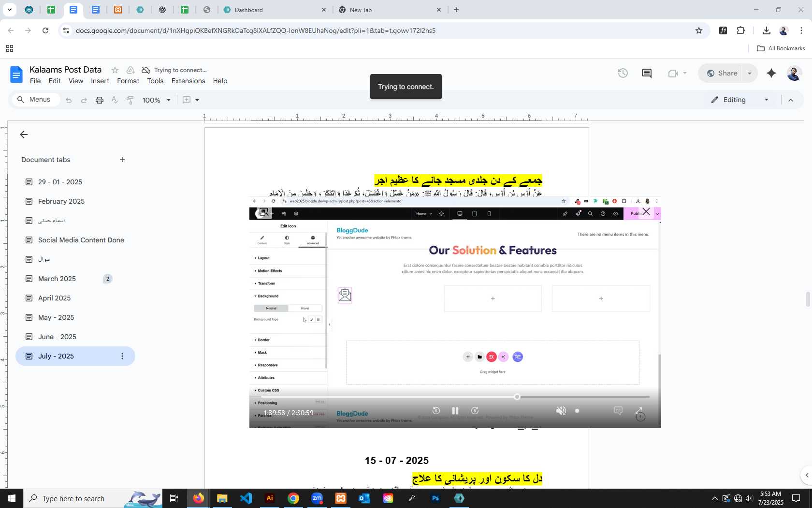This screenshot has width=812, height=508.
Task: Open the comments panel icon
Action: pyautogui.click(x=647, y=73)
